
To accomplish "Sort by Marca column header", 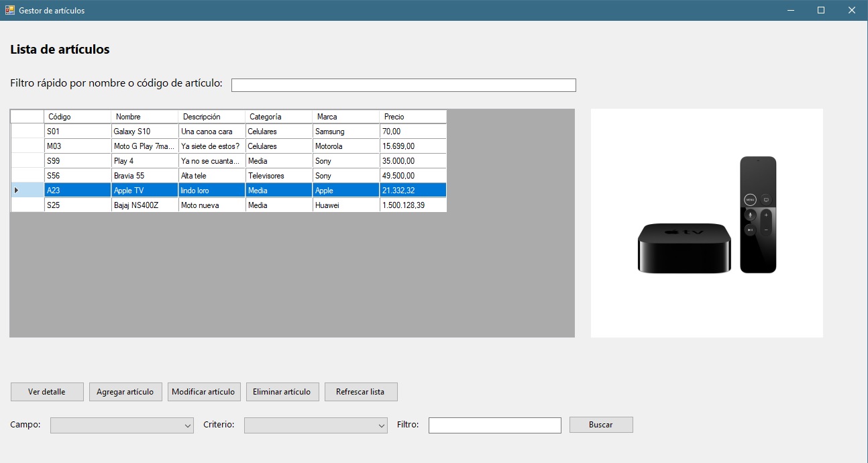I will [x=346, y=117].
